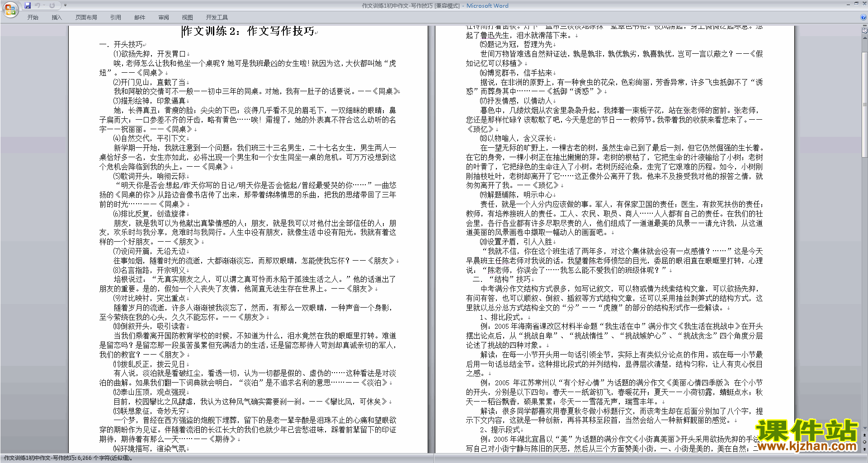Click the Undo arrow in Quick Access

[37, 5]
